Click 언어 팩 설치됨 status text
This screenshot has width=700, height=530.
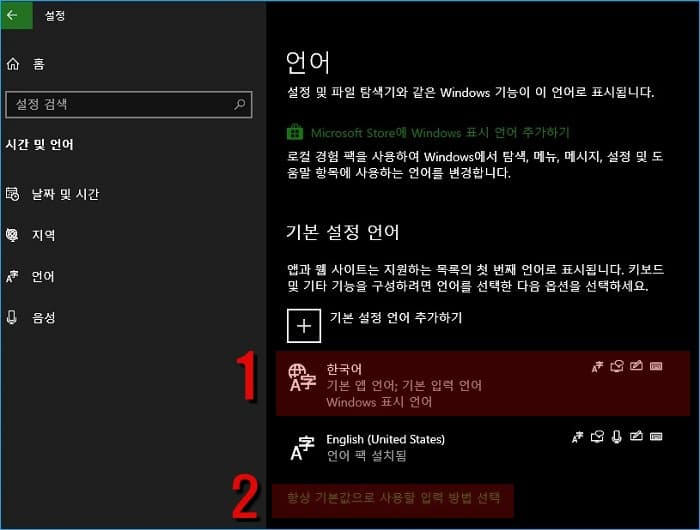click(x=367, y=456)
